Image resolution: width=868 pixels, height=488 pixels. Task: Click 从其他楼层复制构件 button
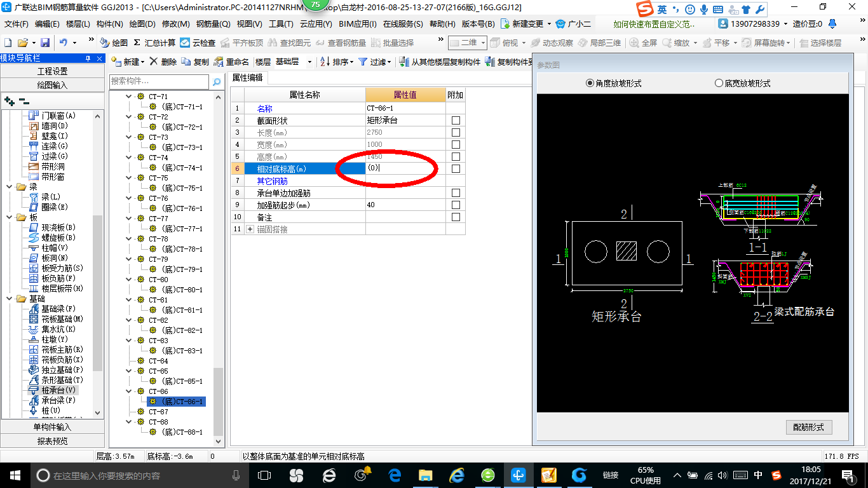tap(440, 62)
